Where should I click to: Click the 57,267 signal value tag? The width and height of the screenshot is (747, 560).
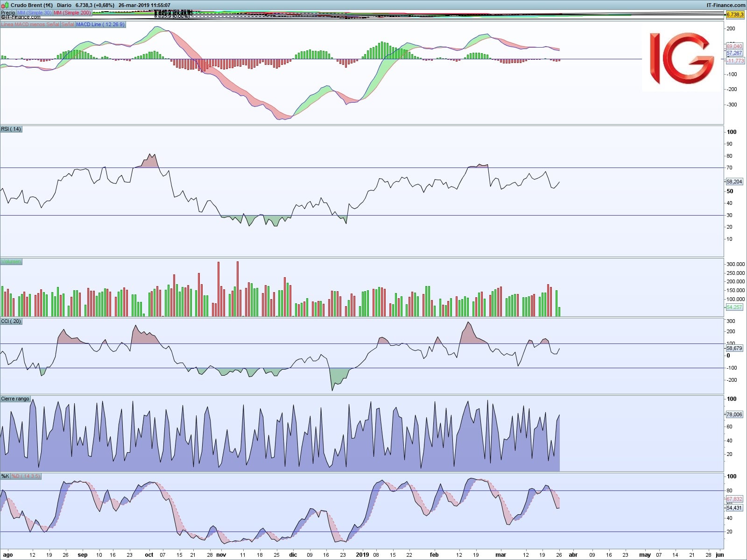pyautogui.click(x=734, y=53)
